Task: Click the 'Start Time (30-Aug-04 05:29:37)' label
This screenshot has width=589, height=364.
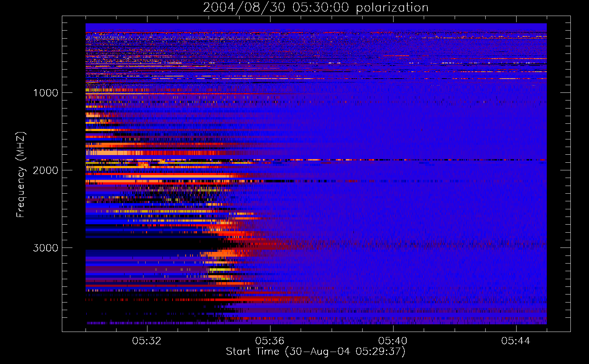Action: tap(316, 352)
